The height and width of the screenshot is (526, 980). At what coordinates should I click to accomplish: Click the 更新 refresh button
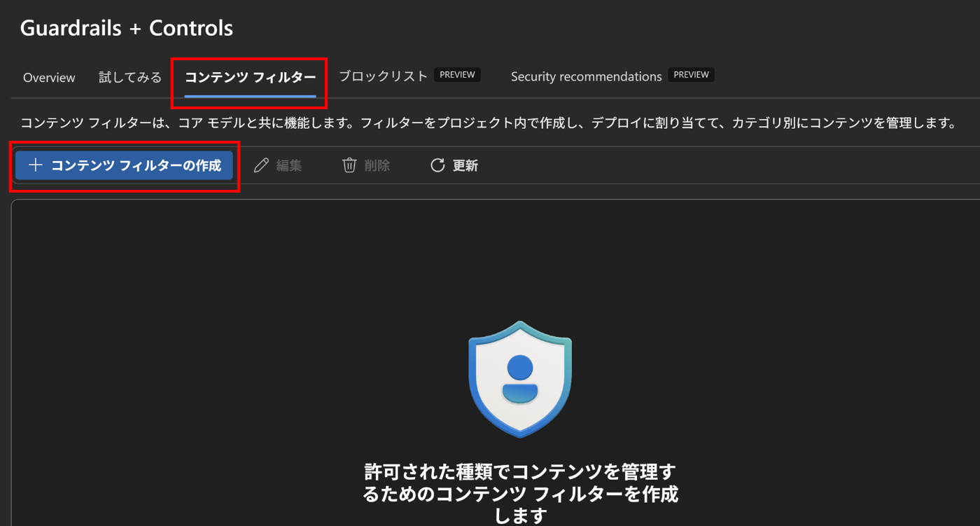(x=454, y=165)
